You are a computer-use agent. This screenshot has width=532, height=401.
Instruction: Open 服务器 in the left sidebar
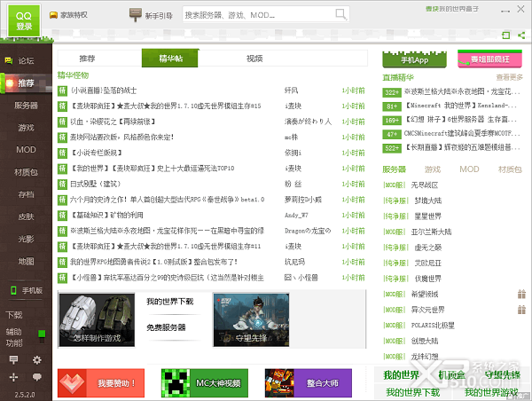26,106
